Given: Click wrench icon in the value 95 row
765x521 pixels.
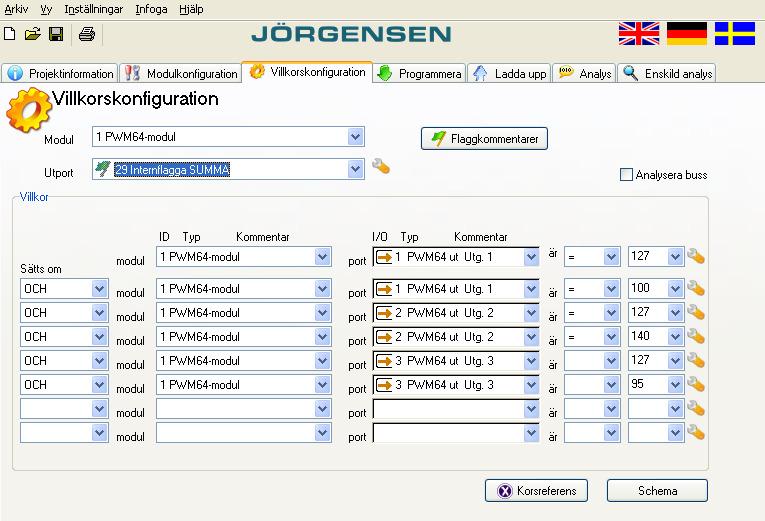Looking at the screenshot, I should point(696,384).
